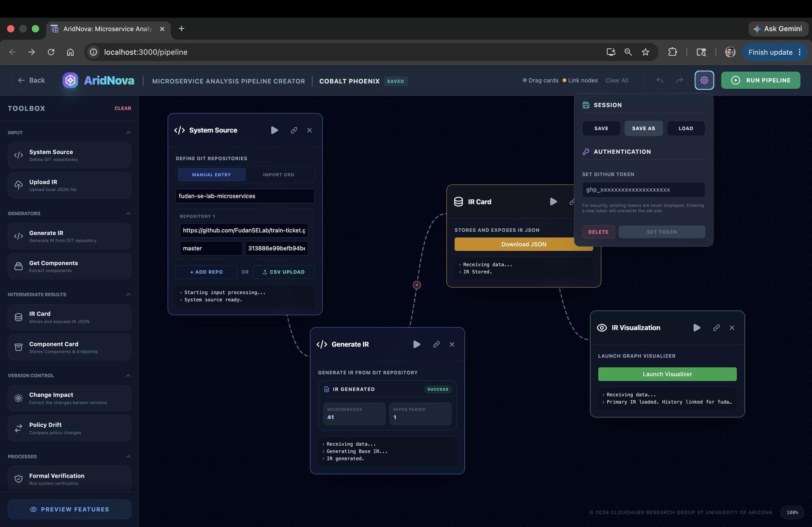Bookmark this page with the star icon
Screen dimensions: 812x527
click(645, 52)
